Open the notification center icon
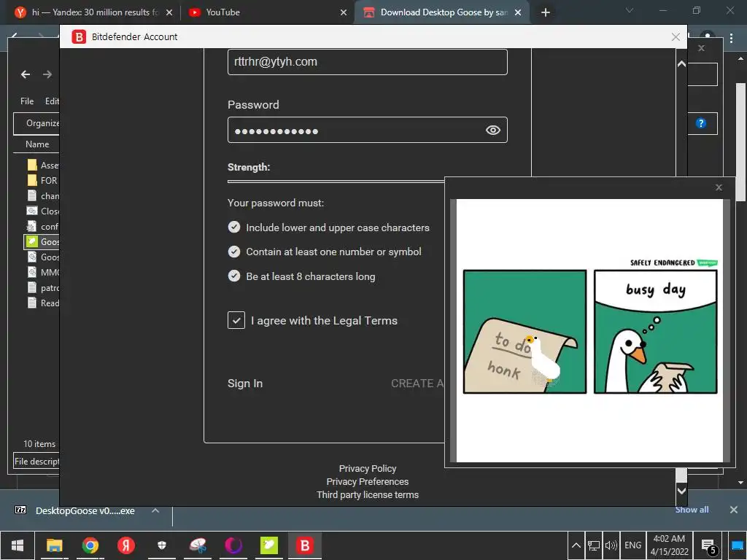The image size is (747, 560). click(709, 546)
